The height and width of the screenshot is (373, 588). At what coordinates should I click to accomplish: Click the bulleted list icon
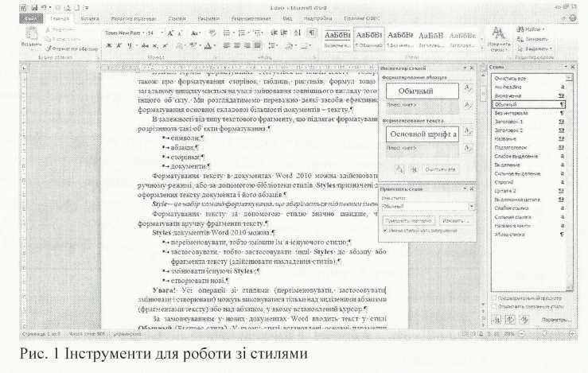click(228, 33)
